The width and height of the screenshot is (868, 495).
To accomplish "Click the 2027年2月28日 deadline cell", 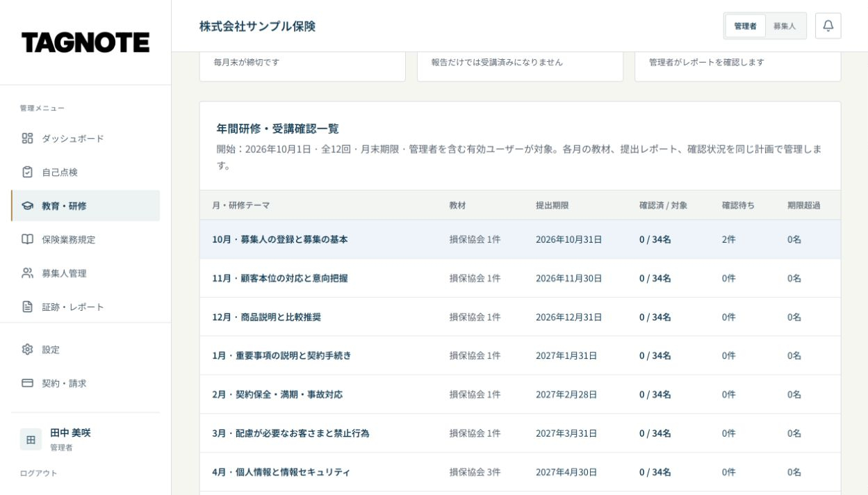I will [x=566, y=394].
